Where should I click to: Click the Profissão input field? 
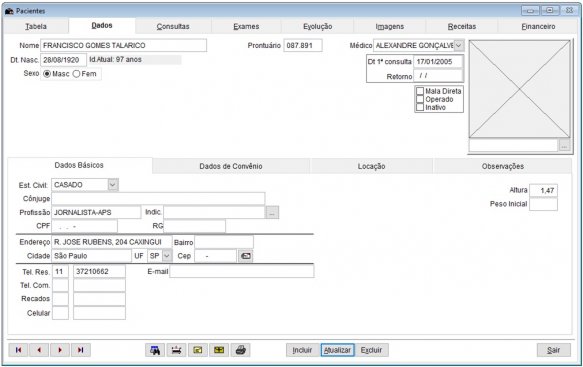point(96,212)
